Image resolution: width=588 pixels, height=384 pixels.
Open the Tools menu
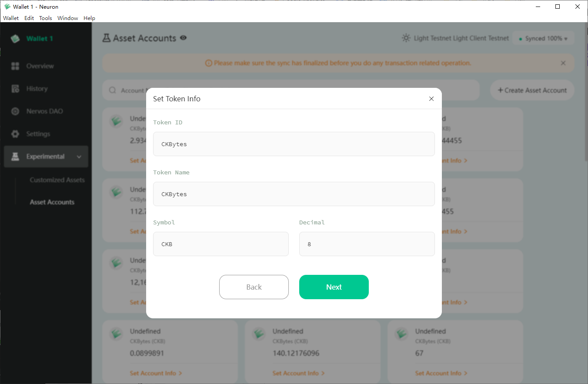click(46, 18)
